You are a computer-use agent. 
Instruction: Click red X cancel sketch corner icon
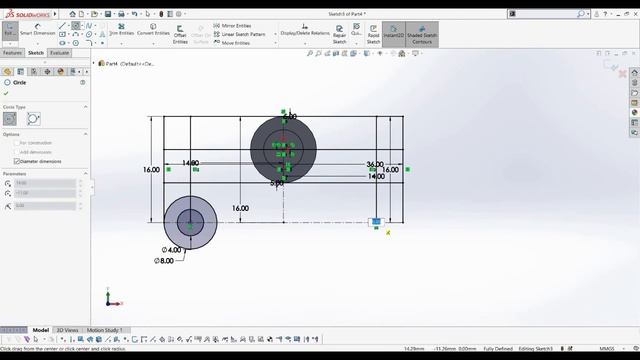pos(622,74)
